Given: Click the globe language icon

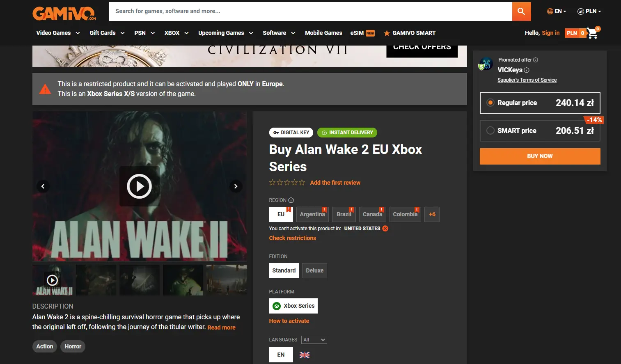Looking at the screenshot, I should point(550,11).
